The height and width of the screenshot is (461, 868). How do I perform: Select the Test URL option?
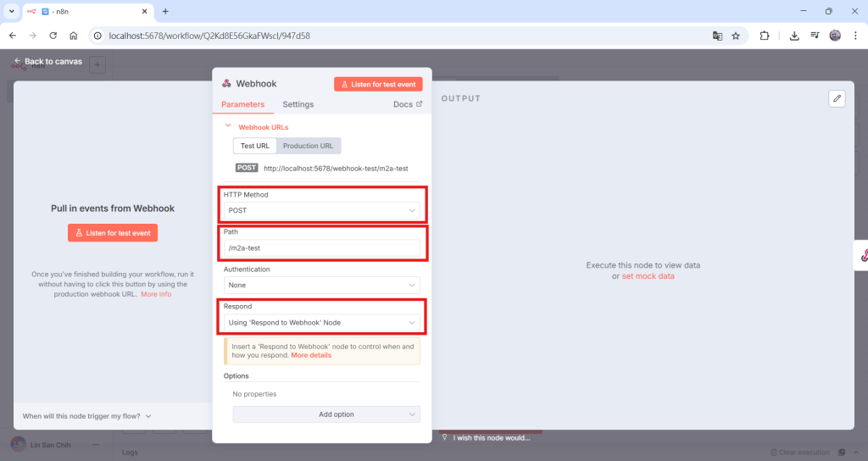tap(254, 146)
